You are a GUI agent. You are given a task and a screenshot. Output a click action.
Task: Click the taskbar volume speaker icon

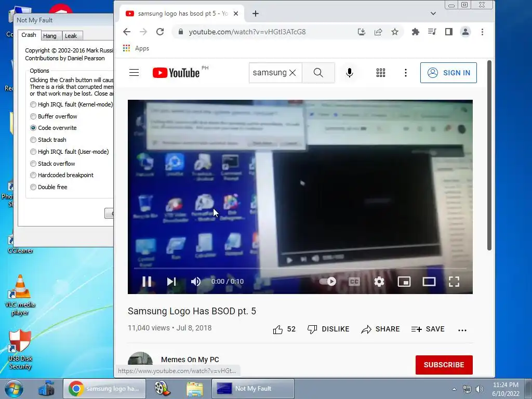tap(479, 389)
